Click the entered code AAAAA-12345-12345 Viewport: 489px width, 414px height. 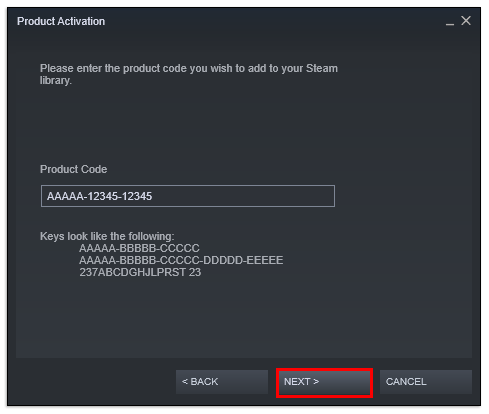(99, 196)
